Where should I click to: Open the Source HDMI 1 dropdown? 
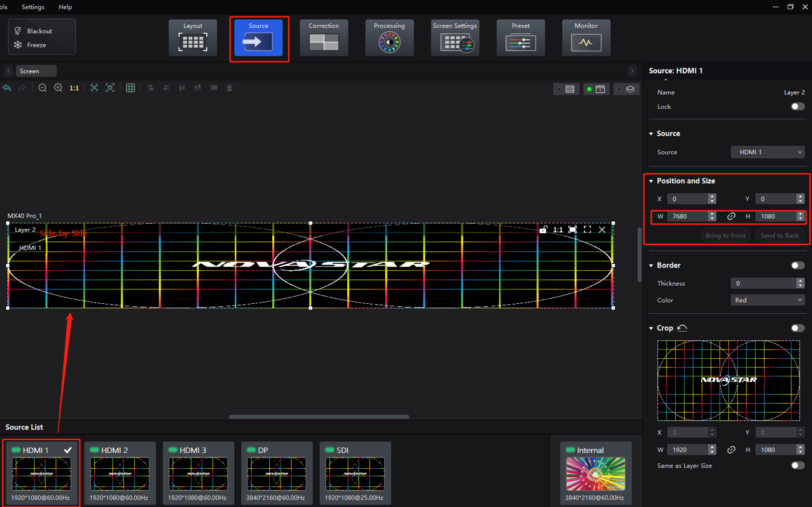tap(768, 152)
